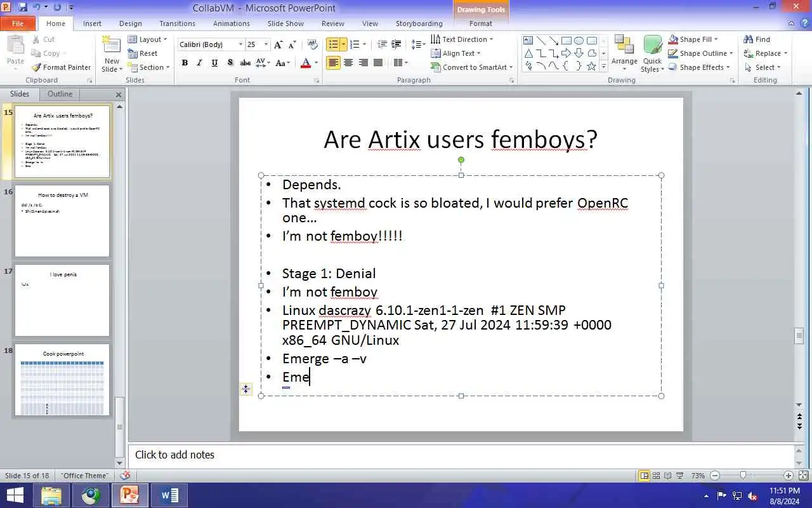This screenshot has width=812, height=508.
Task: Switch to the Transitions tab
Action: (x=178, y=23)
